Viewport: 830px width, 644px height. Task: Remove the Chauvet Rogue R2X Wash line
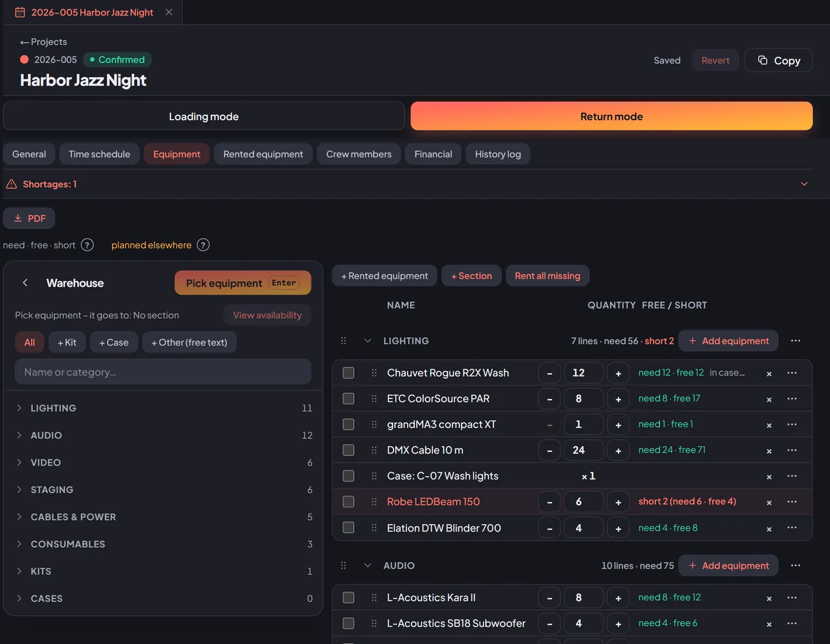pos(769,374)
